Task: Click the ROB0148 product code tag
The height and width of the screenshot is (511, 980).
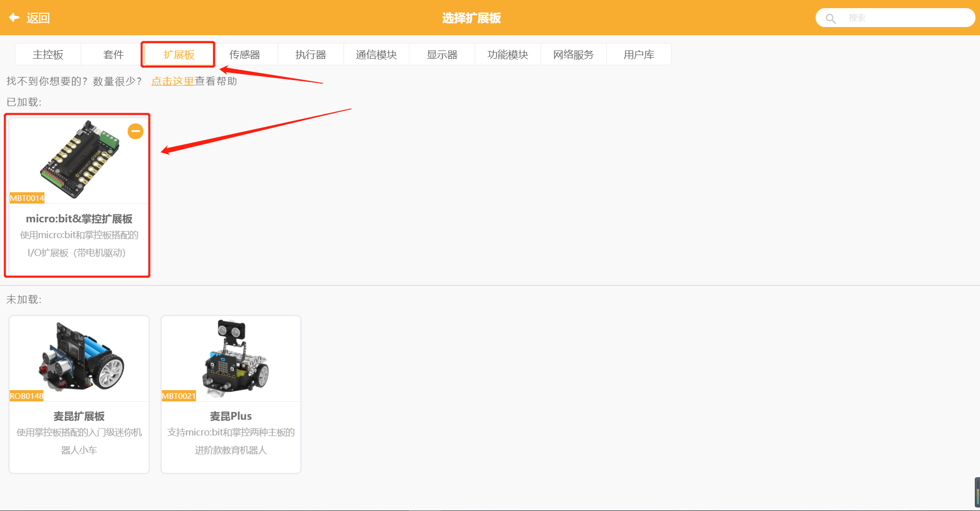Action: (x=27, y=396)
